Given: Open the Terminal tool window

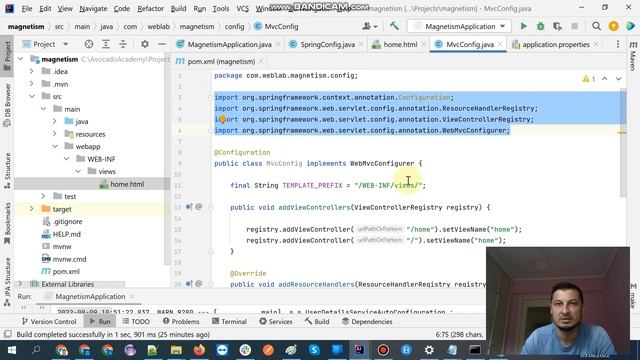Looking at the screenshot, I should tap(229, 322).
